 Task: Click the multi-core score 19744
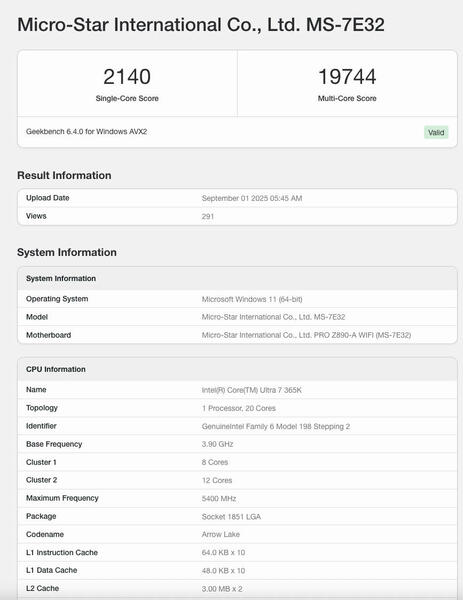click(x=347, y=77)
